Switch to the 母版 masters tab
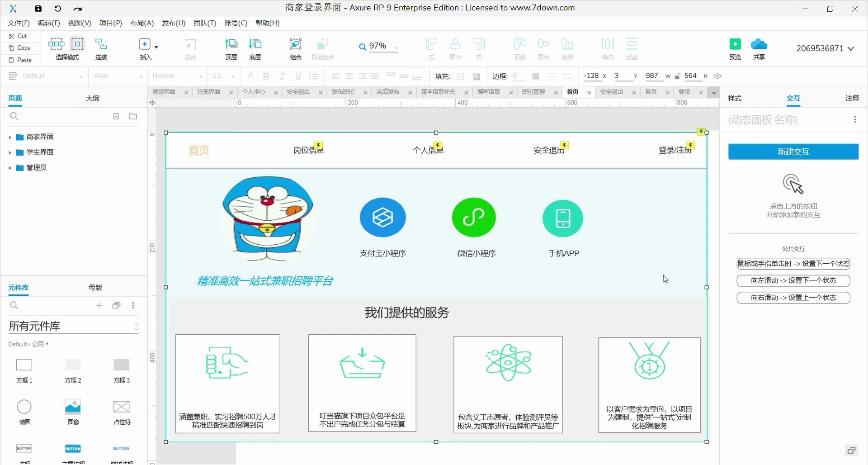 [x=95, y=287]
